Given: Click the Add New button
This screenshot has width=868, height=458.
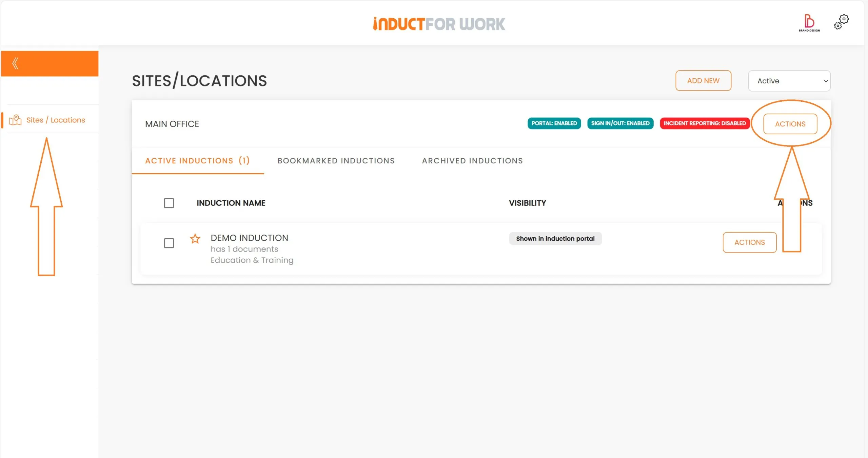Looking at the screenshot, I should coord(703,81).
